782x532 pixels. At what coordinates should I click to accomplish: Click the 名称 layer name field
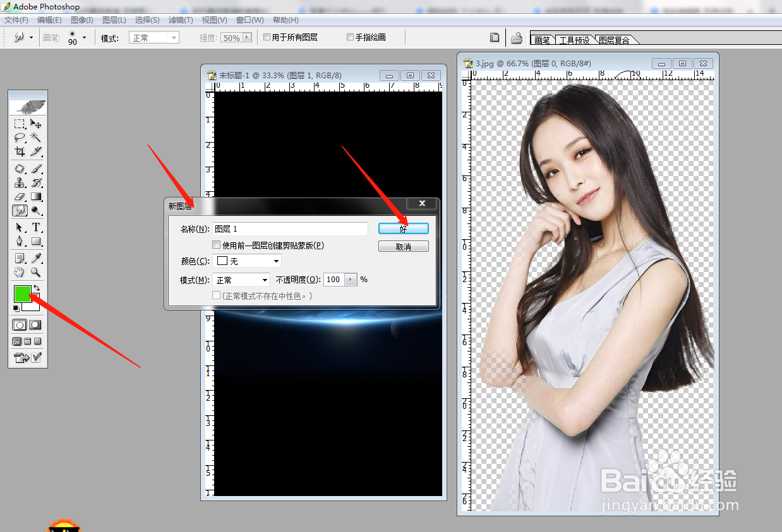290,228
